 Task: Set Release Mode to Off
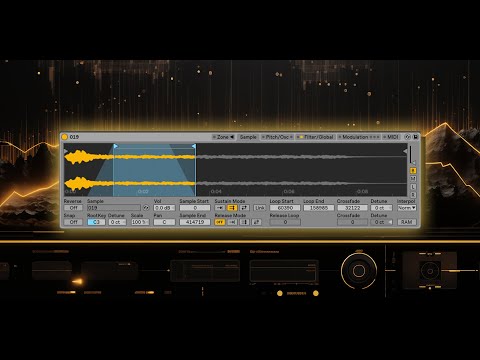pos(220,222)
